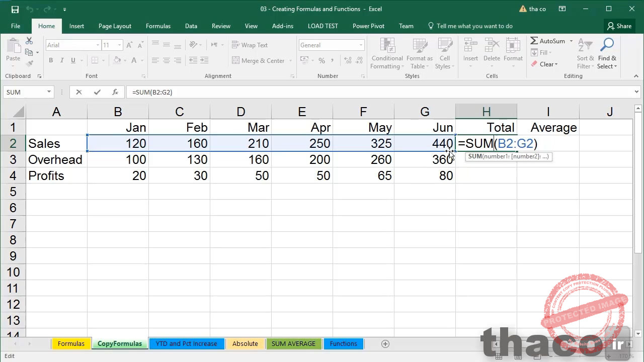Click the Share button

(x=619, y=26)
